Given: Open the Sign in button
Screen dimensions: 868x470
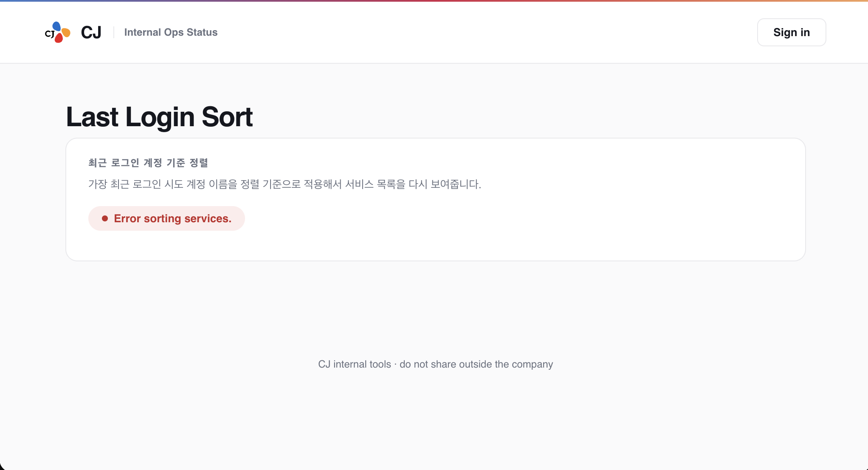Looking at the screenshot, I should pyautogui.click(x=792, y=32).
